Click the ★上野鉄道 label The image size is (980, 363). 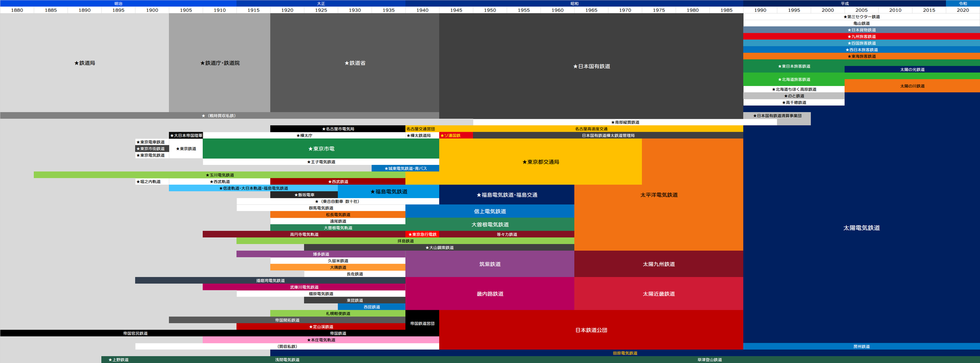tap(118, 360)
